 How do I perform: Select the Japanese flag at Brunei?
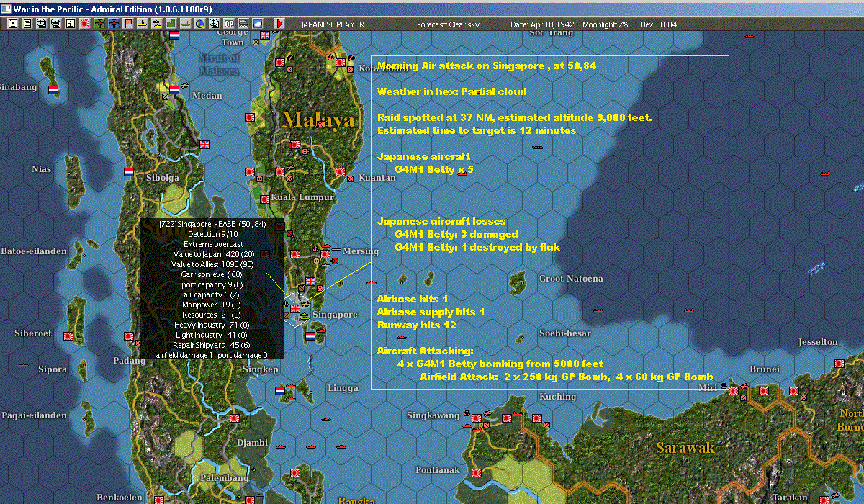click(763, 390)
